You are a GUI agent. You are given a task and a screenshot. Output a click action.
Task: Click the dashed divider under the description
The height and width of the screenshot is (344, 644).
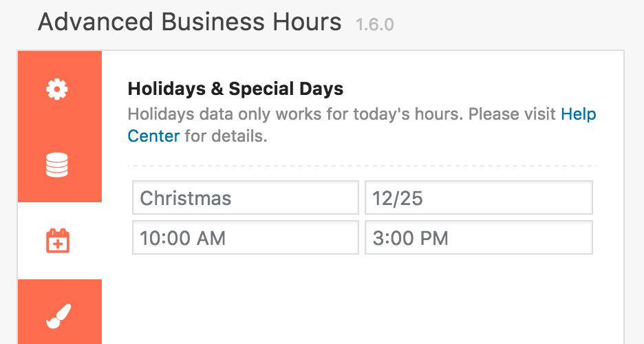coord(362,166)
